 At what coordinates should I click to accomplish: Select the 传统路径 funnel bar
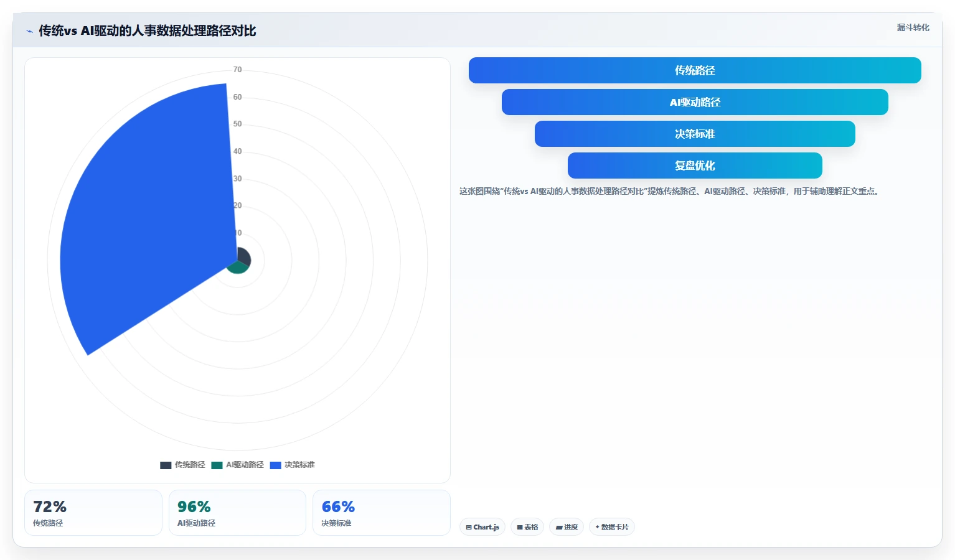coord(695,70)
